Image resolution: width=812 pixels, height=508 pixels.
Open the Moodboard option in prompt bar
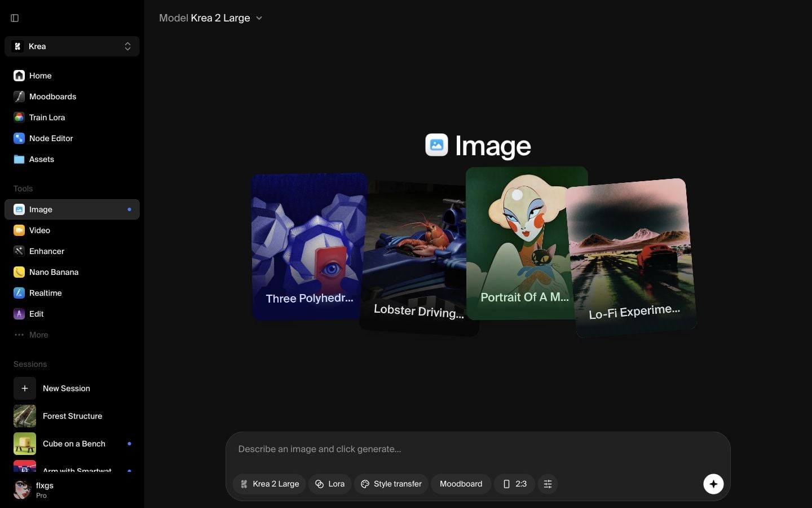click(x=461, y=484)
